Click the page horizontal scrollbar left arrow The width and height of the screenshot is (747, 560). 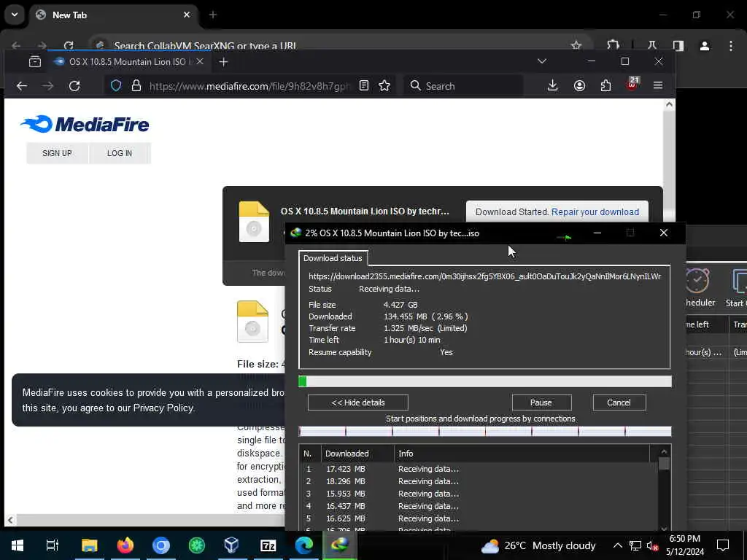10,520
